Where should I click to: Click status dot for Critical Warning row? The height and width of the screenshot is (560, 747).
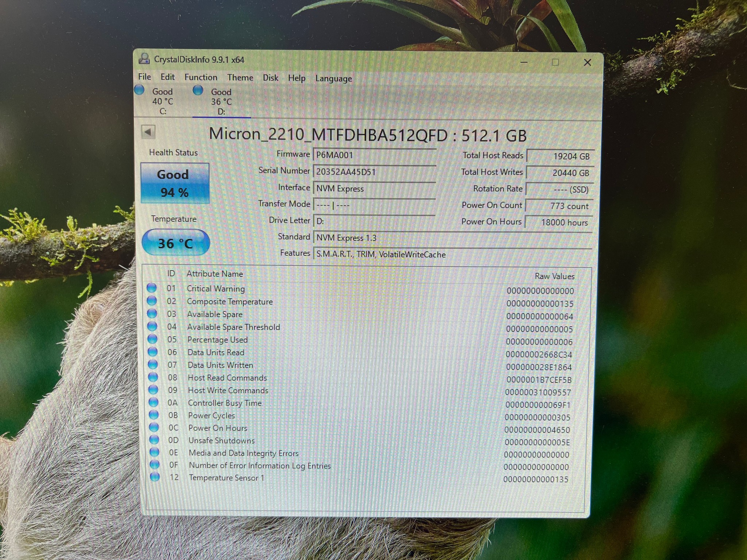152,288
